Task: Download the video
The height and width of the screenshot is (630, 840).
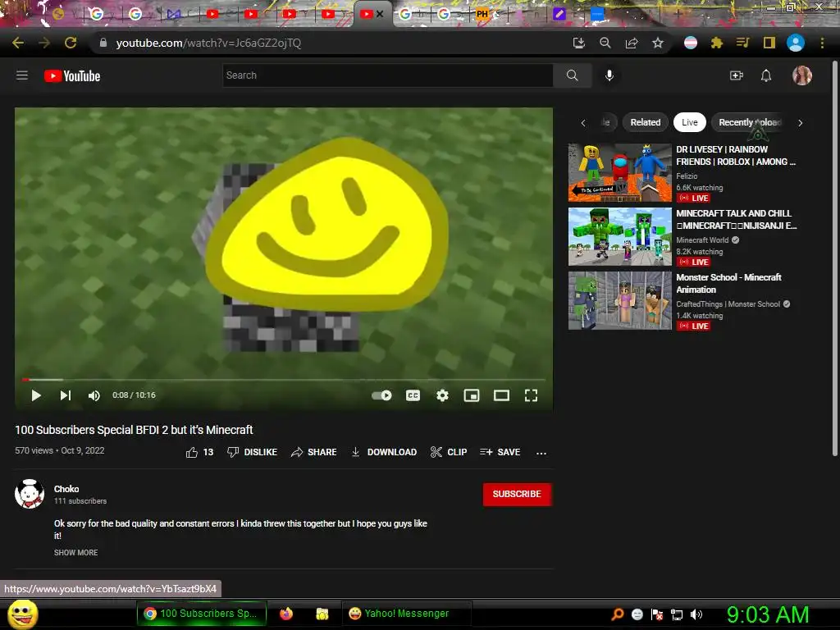Action: [x=384, y=452]
